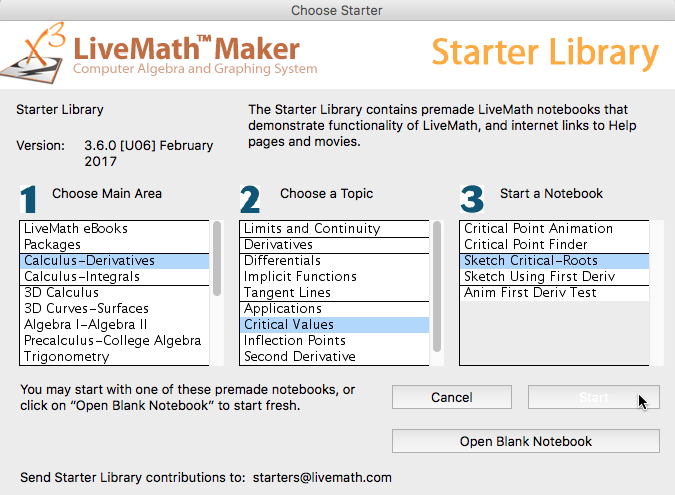Choose Differentials topic
The width and height of the screenshot is (675, 495).
point(334,261)
